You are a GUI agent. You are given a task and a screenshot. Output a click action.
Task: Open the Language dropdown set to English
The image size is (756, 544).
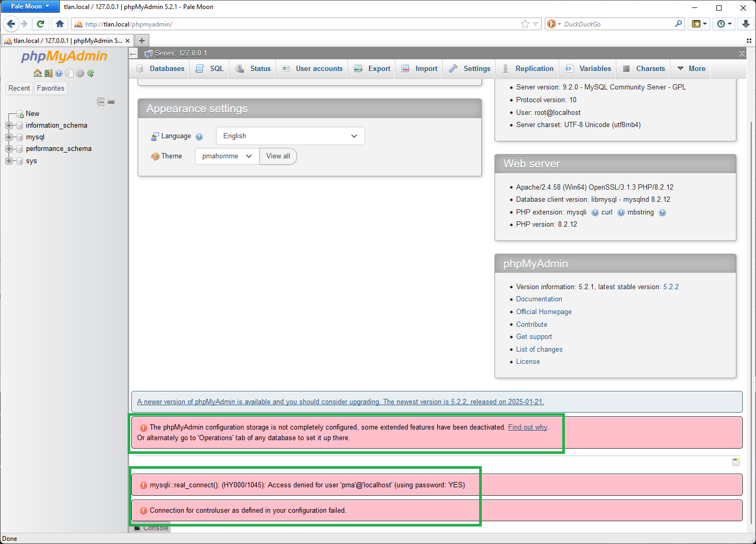pyautogui.click(x=291, y=136)
